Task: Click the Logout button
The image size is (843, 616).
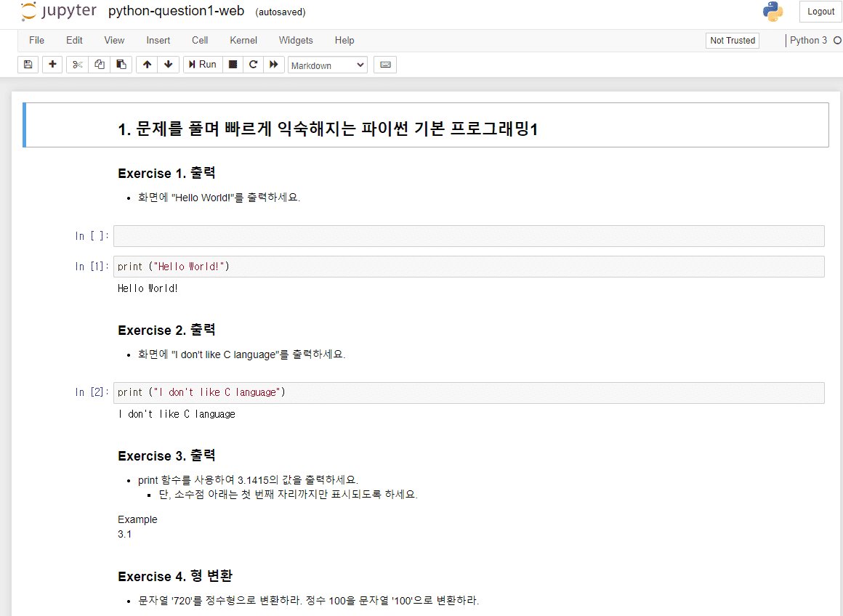Action: pyautogui.click(x=820, y=12)
